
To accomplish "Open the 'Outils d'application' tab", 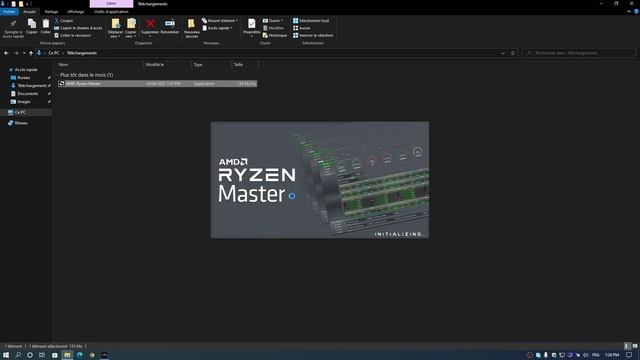I will coord(111,12).
